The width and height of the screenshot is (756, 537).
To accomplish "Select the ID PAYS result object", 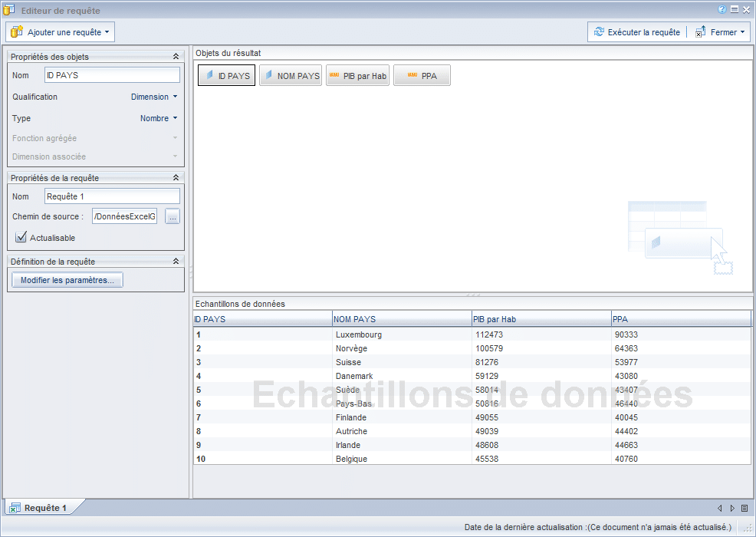I will click(227, 75).
